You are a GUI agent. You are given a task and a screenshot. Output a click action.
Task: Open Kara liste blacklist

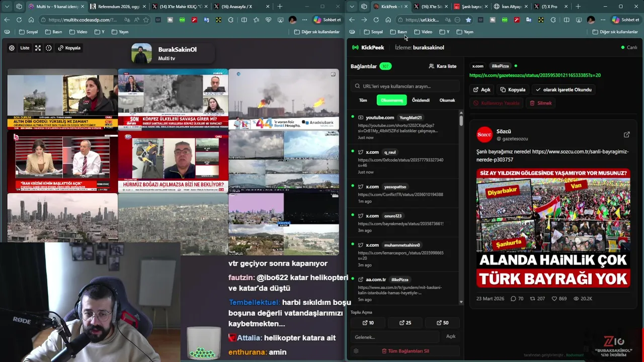[443, 66]
